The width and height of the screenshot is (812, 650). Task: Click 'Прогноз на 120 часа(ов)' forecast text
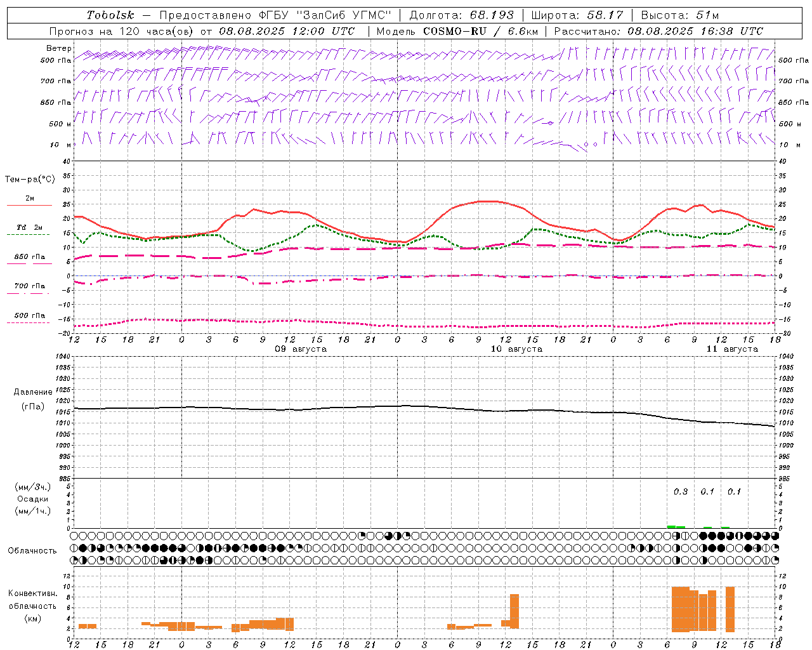tap(122, 31)
